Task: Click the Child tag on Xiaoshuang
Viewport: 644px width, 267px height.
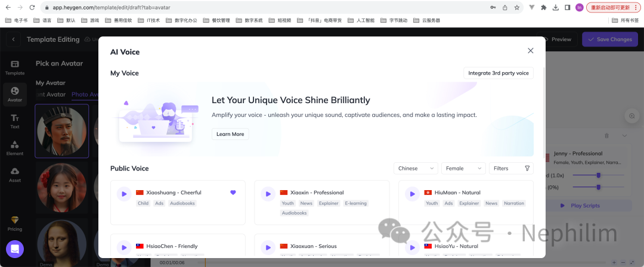Action: (x=143, y=203)
